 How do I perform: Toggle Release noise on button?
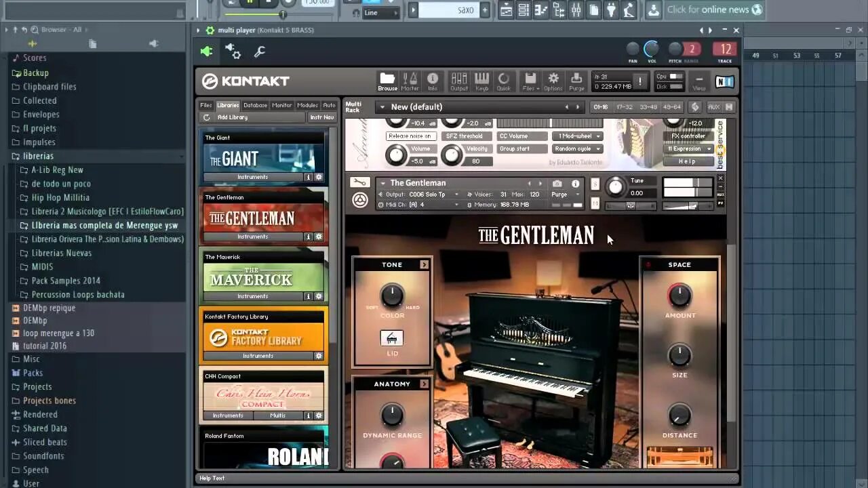pos(410,136)
